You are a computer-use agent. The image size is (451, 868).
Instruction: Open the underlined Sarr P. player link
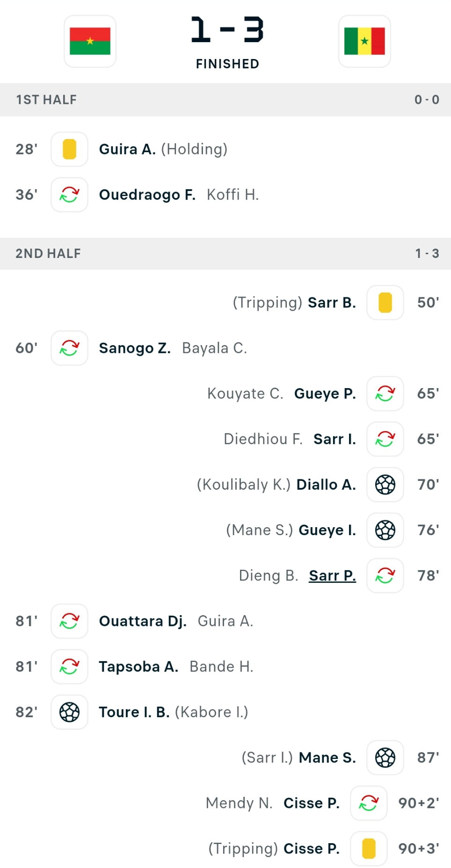tap(332, 575)
